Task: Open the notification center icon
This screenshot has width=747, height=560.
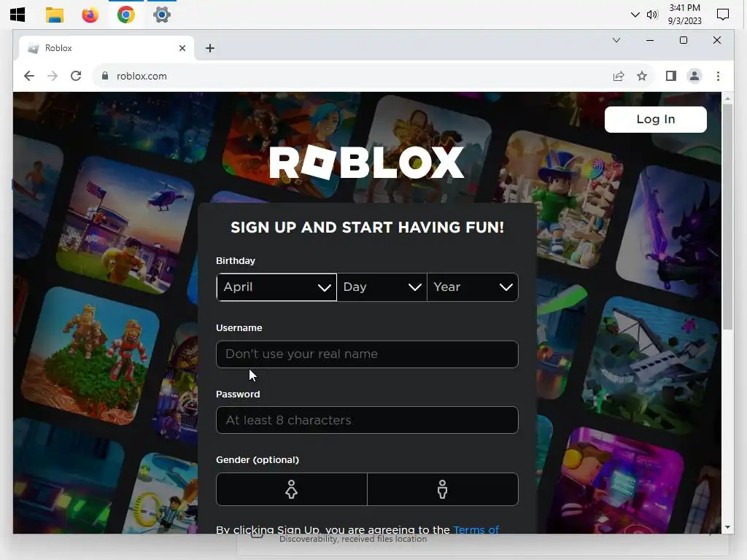Action: pos(723,15)
